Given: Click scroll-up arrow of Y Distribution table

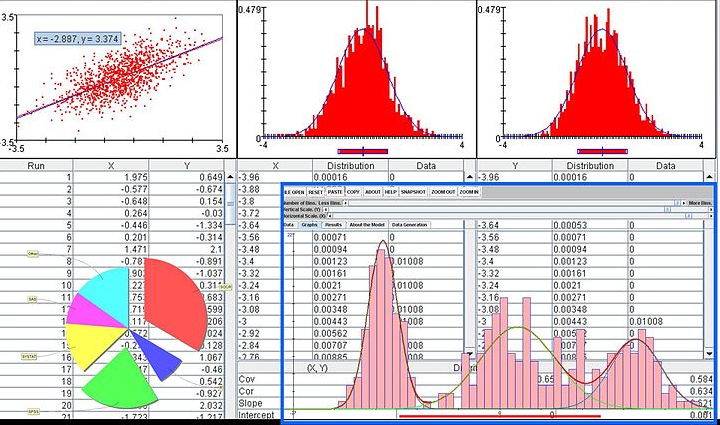Looking at the screenshot, I should pos(709,177).
